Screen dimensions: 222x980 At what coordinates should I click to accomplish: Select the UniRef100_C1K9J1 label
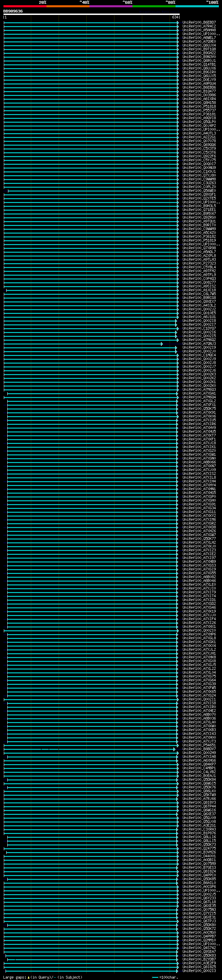click(199, 172)
